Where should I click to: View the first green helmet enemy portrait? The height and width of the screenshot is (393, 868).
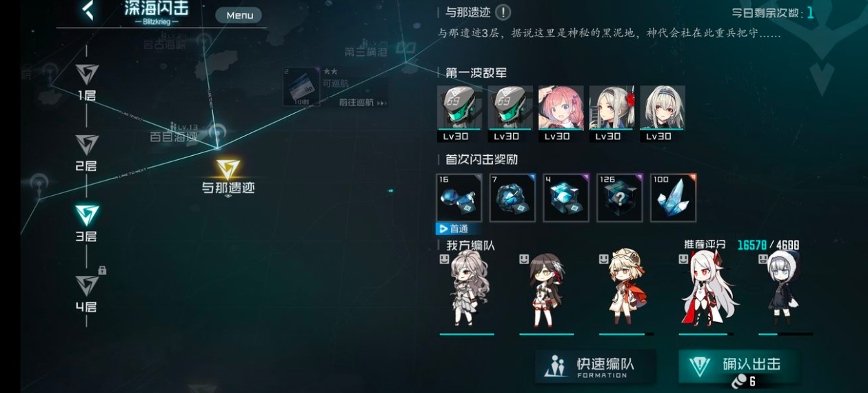(x=459, y=114)
